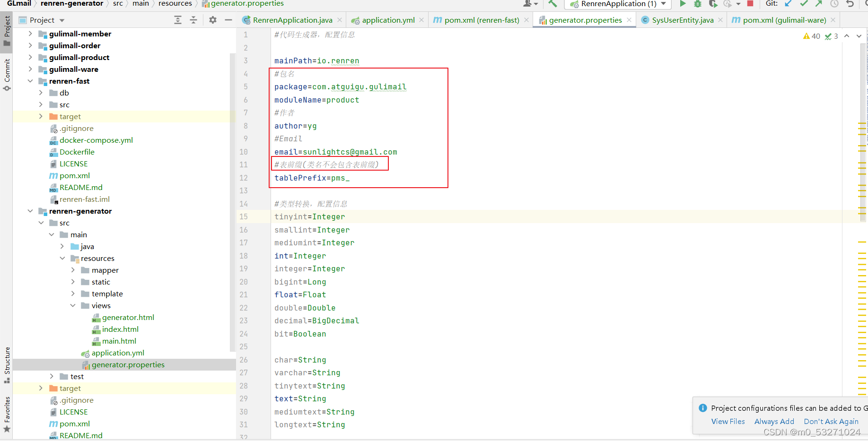
Task: Click the tablePrefix=pms_ line in editor
Action: pyautogui.click(x=312, y=178)
